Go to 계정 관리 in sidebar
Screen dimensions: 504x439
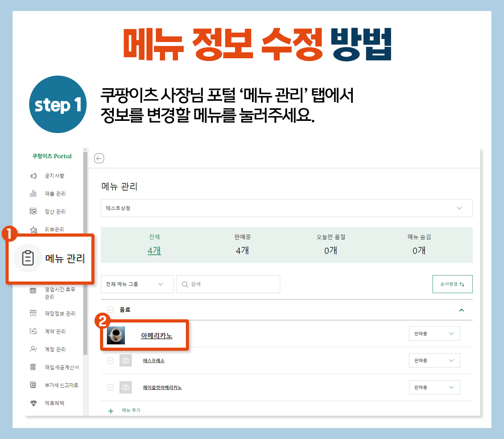click(x=55, y=349)
